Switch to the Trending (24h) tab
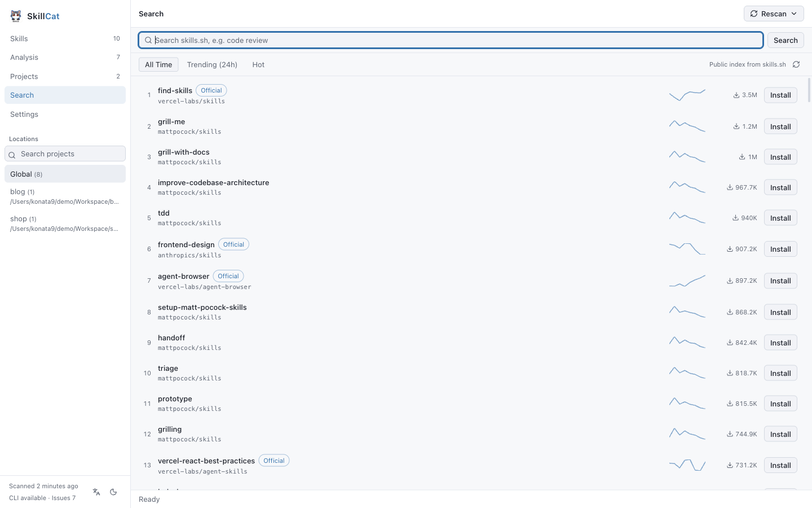812x508 pixels. click(x=212, y=64)
